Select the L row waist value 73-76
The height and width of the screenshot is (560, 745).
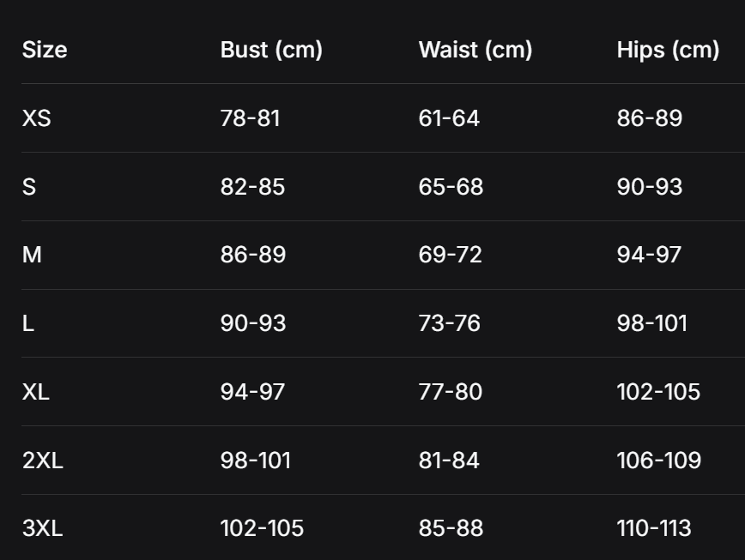(449, 323)
